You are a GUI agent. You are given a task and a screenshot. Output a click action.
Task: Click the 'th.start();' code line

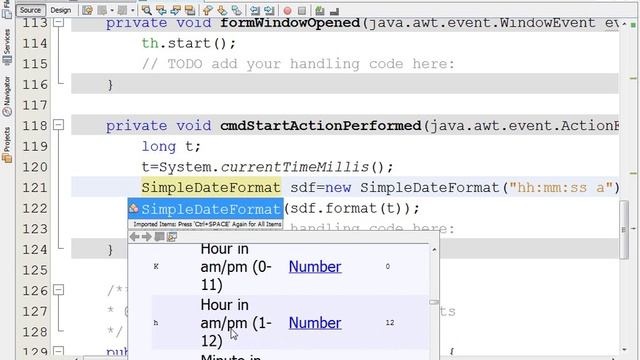(x=189, y=43)
